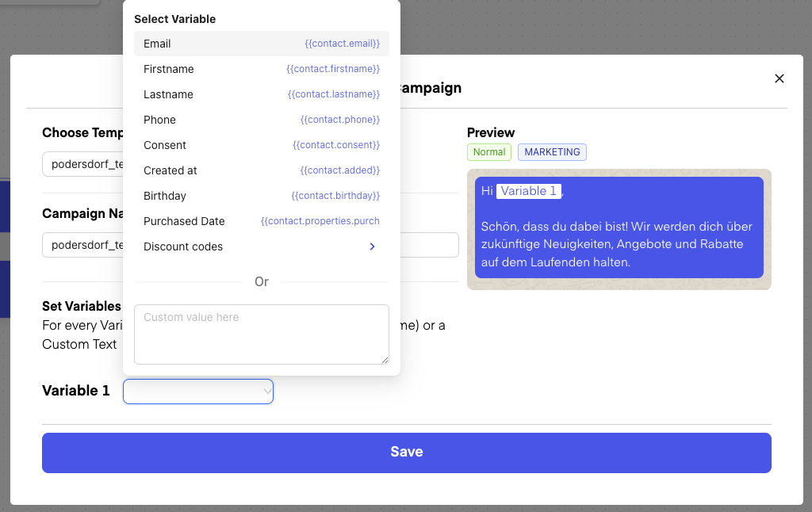812x512 pixels.
Task: Select the Phone variable
Action: pos(159,120)
